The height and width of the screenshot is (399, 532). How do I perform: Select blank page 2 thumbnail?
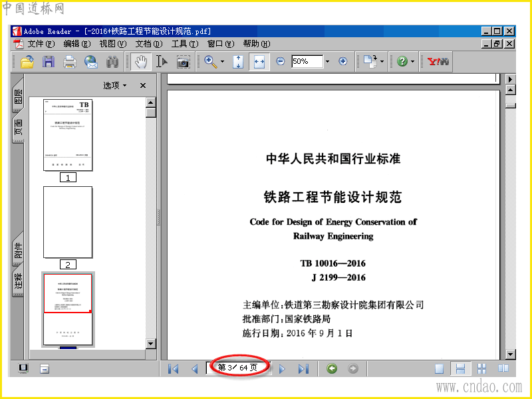click(68, 222)
